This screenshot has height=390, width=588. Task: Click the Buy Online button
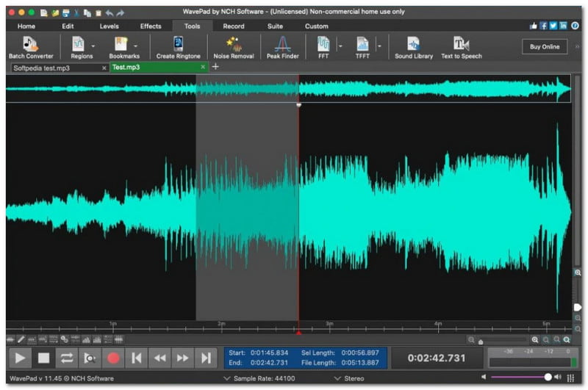(x=545, y=47)
